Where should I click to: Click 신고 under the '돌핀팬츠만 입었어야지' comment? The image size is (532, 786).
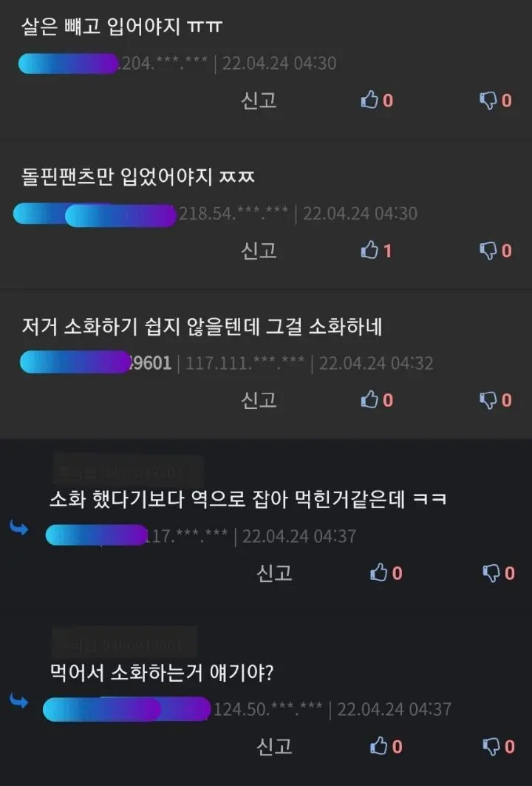(x=259, y=250)
